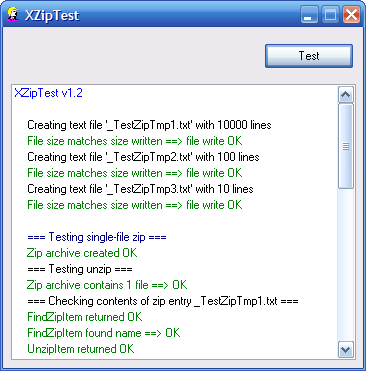The image size is (366, 371).
Task: Click the Test button
Action: [x=309, y=56]
